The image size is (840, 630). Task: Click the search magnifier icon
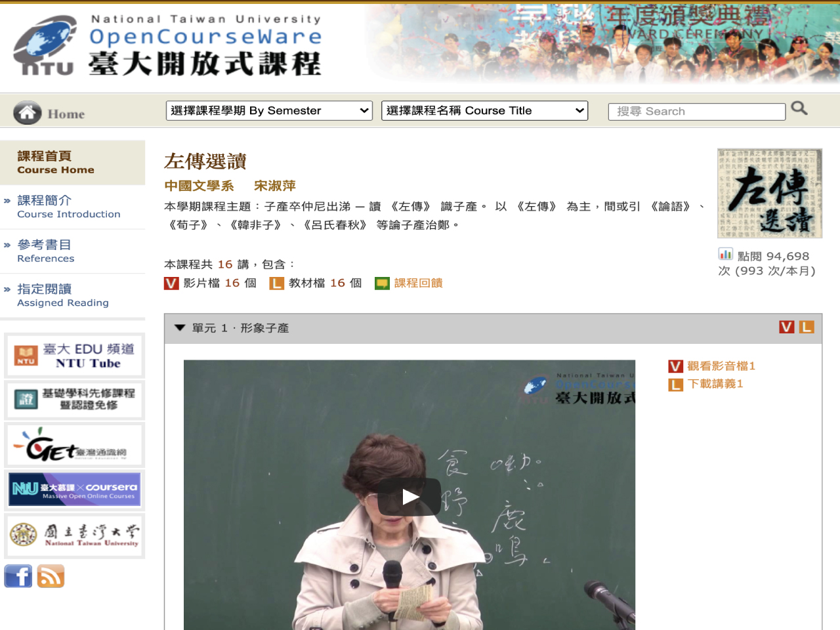click(799, 108)
